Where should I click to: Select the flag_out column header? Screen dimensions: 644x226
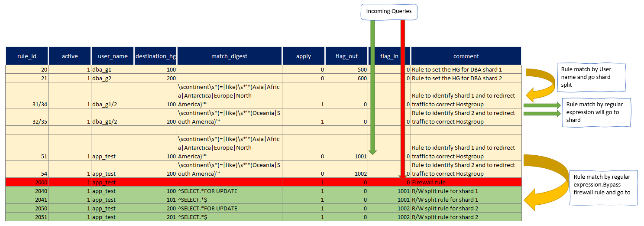(346, 56)
